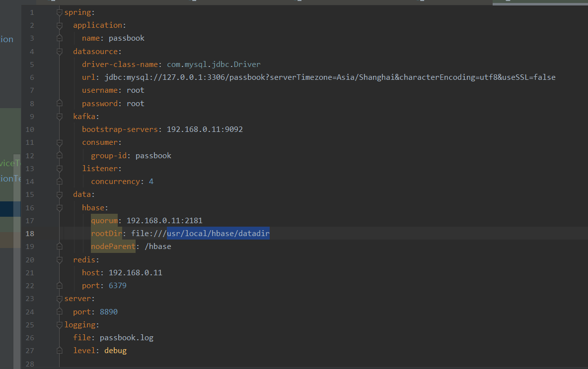Click the highlighted 'nodeParent' key

[113, 246]
